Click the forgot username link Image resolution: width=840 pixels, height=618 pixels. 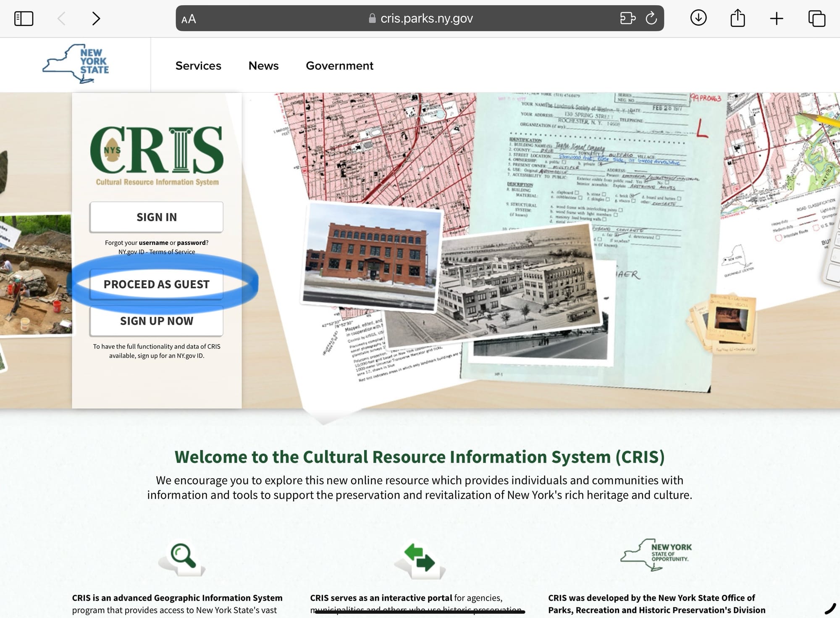tap(153, 243)
